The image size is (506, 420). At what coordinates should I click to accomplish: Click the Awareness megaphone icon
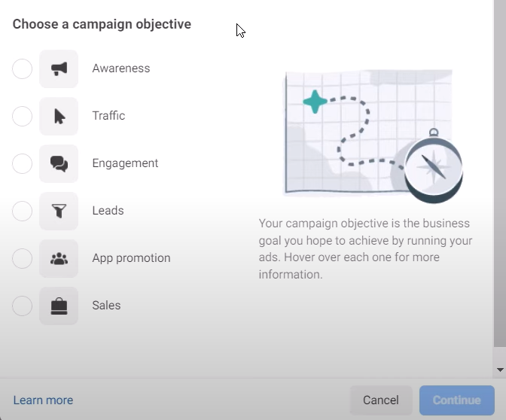coord(59,68)
